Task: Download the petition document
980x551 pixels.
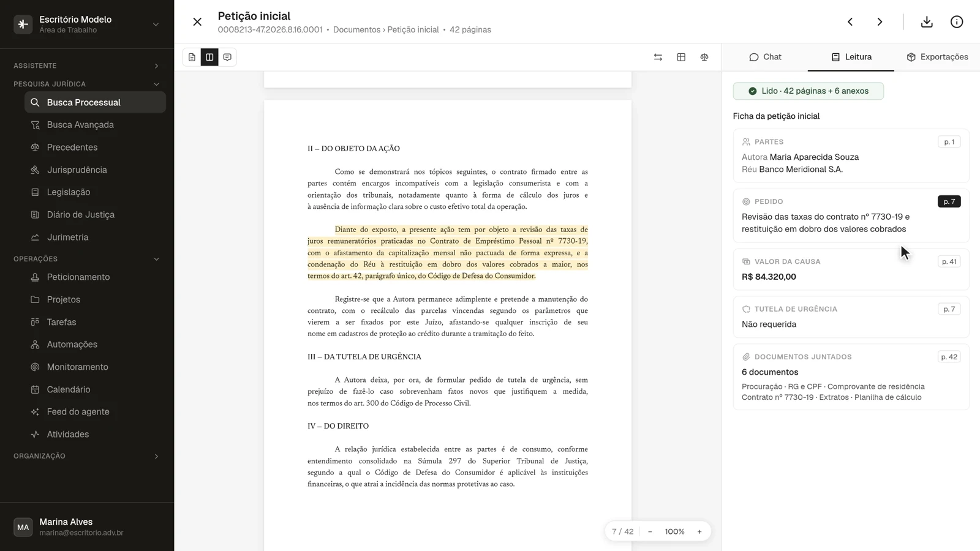Action: [x=927, y=22]
